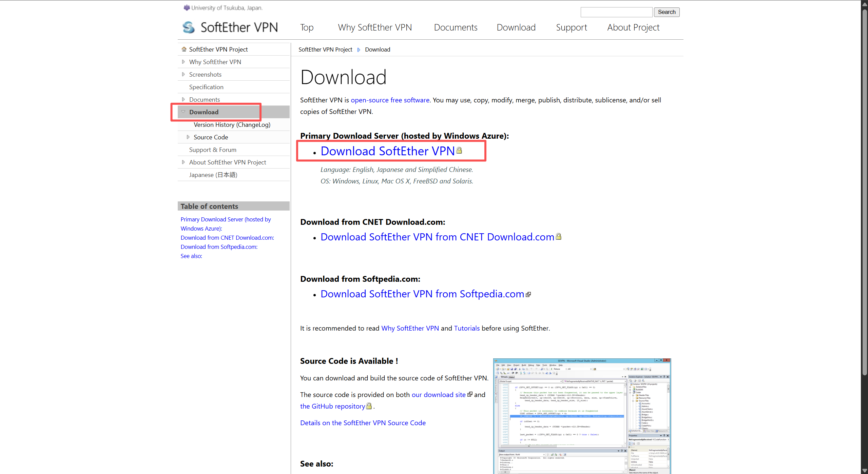The width and height of the screenshot is (868, 474).
Task: Click the home icon beside SoftEther VPN Project
Action: (184, 49)
